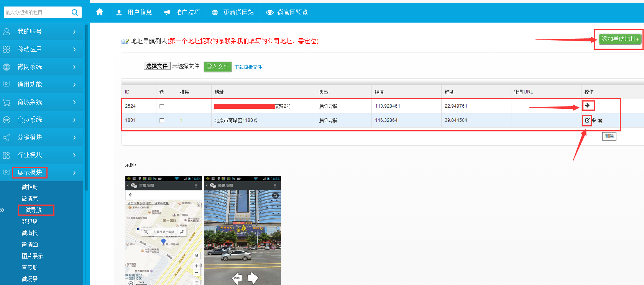Screen dimensions: 644x285
Task: Tick the checkbox for address ID 2524
Action: click(x=162, y=106)
